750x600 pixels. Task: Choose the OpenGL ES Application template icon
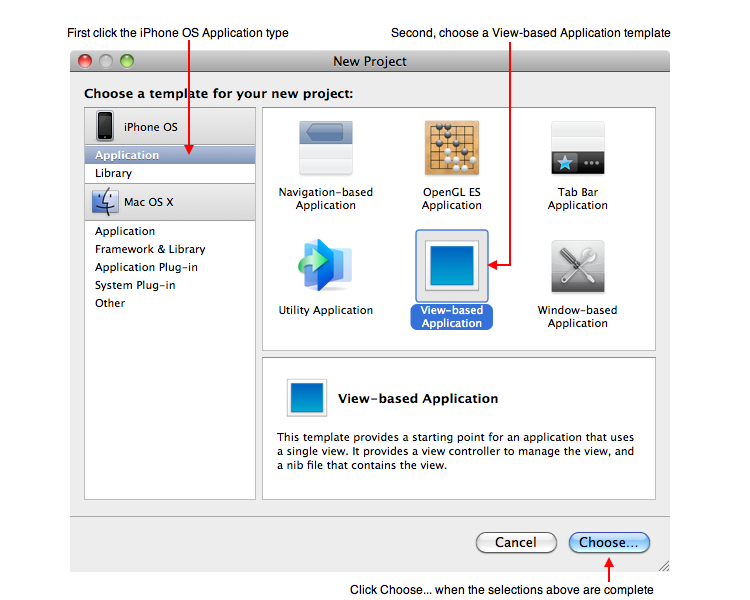(x=452, y=148)
